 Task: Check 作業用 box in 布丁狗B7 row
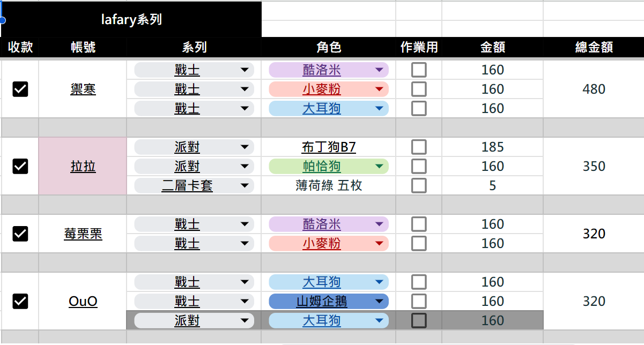tap(419, 147)
